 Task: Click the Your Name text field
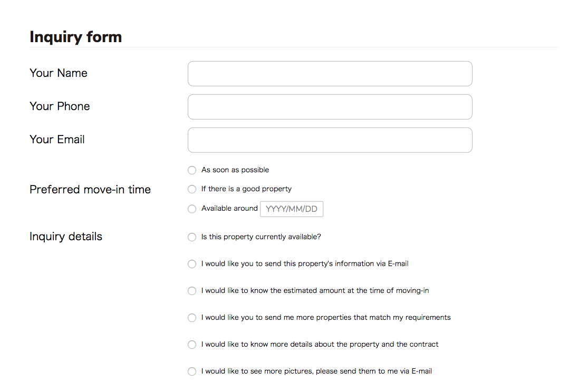click(330, 74)
